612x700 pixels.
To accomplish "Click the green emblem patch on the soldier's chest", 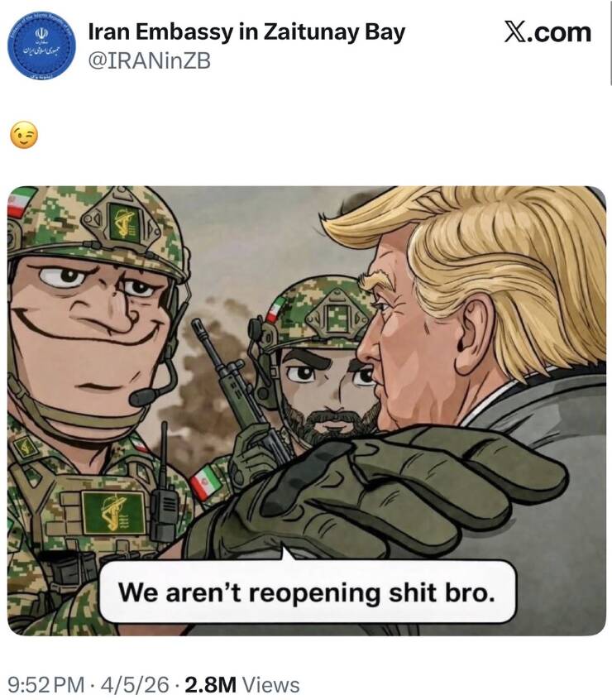I will coord(113,512).
